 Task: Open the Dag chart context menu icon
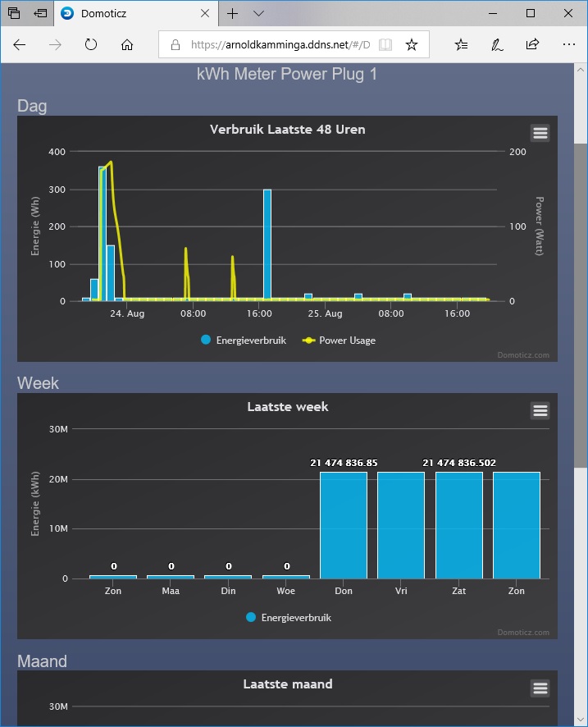click(540, 133)
